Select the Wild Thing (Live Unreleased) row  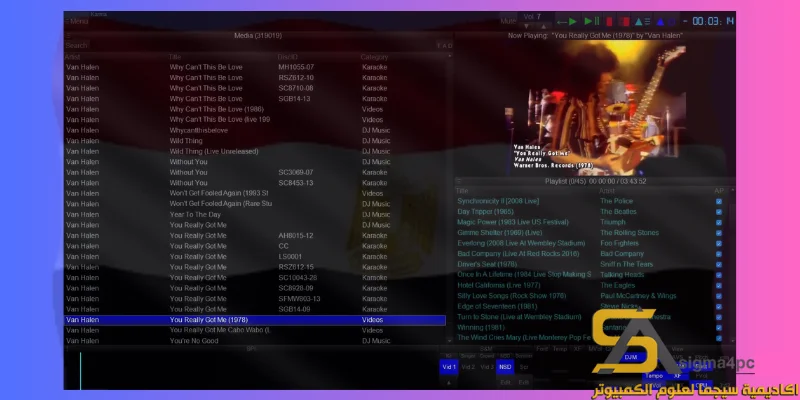pos(255,152)
